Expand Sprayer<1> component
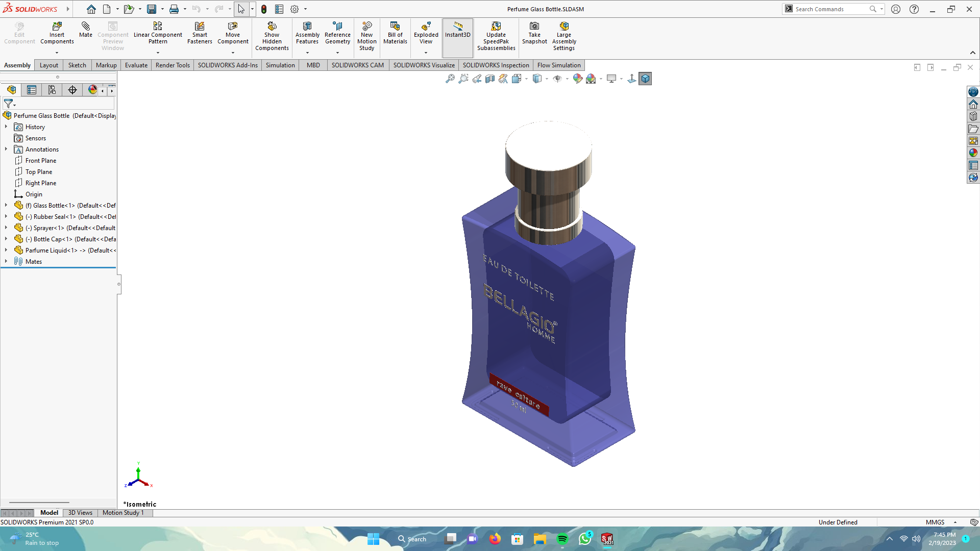This screenshot has width=980, height=551. pyautogui.click(x=6, y=228)
